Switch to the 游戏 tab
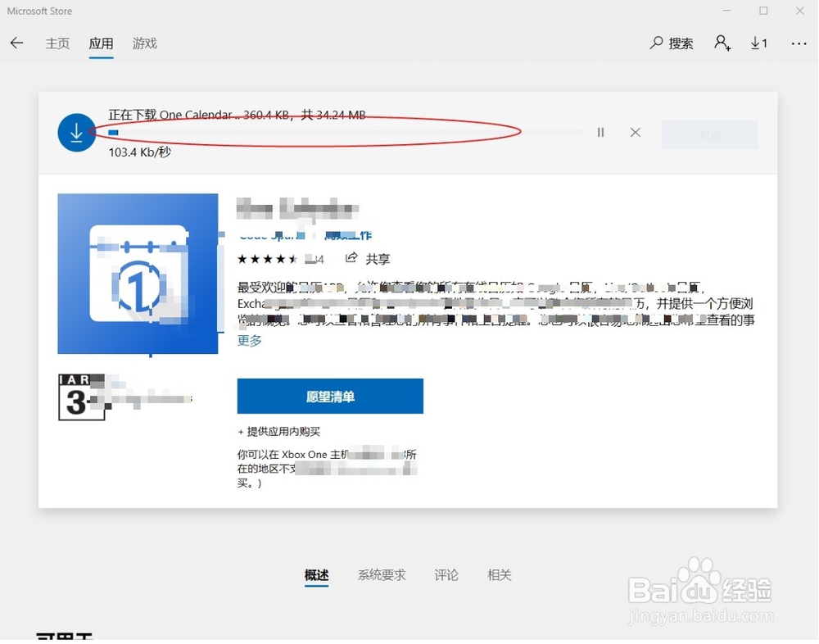 (145, 43)
